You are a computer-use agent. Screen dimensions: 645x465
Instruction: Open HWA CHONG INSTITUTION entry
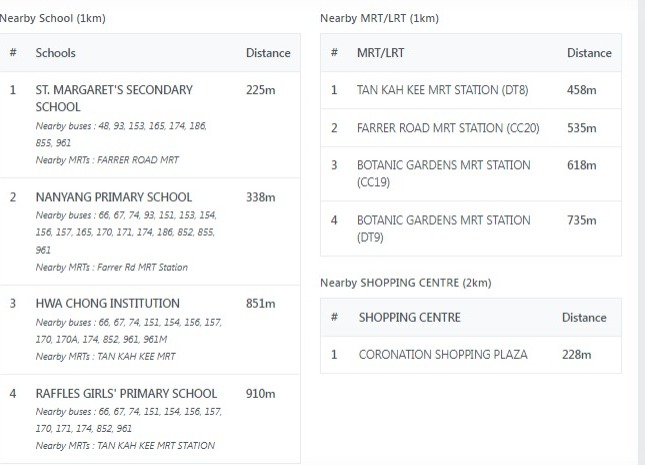point(107,303)
